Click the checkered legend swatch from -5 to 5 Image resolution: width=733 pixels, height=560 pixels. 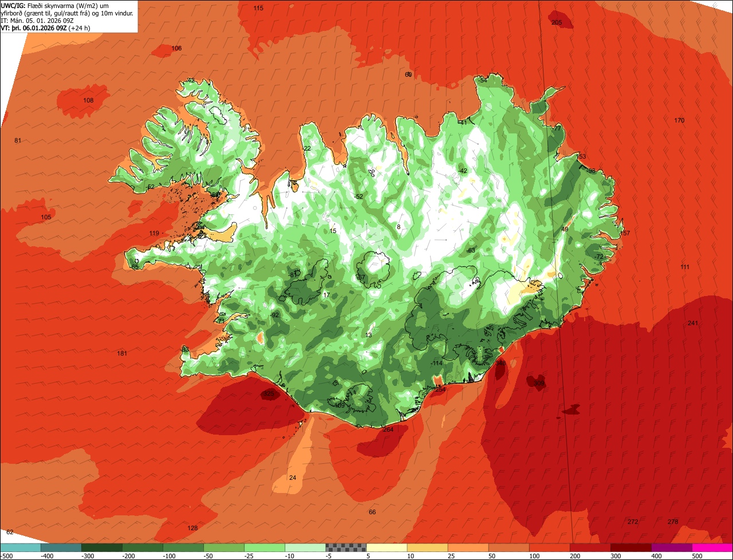[345, 547]
